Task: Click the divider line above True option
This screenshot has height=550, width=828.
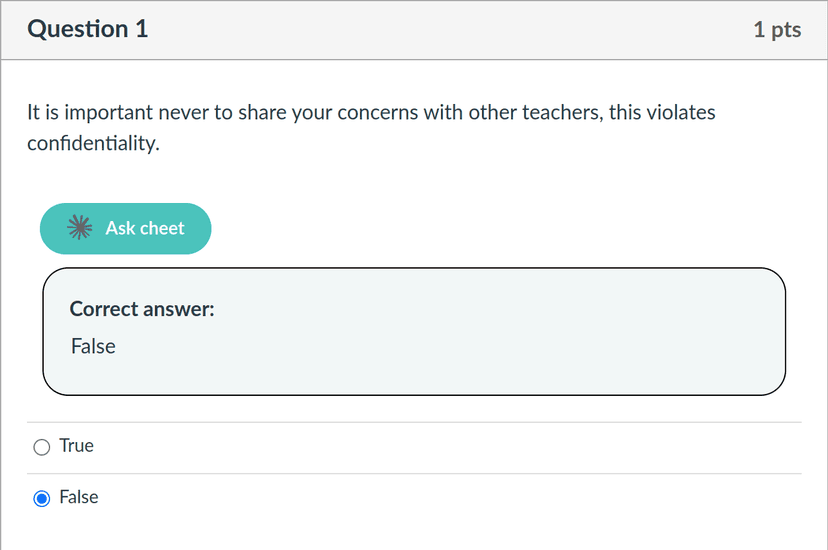Action: [x=414, y=422]
